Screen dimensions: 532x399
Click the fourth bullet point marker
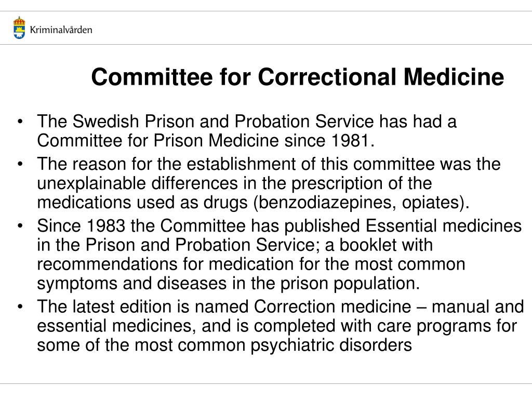[x=20, y=307]
